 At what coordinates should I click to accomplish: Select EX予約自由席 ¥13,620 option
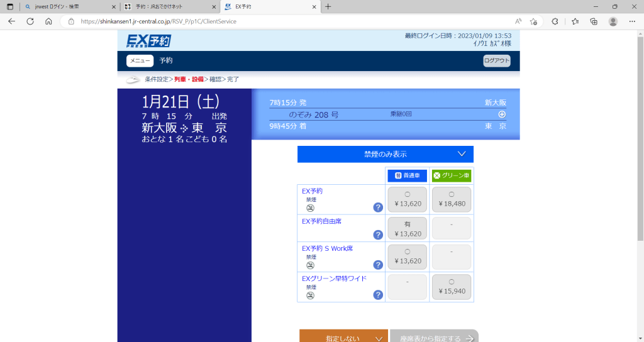(x=407, y=229)
